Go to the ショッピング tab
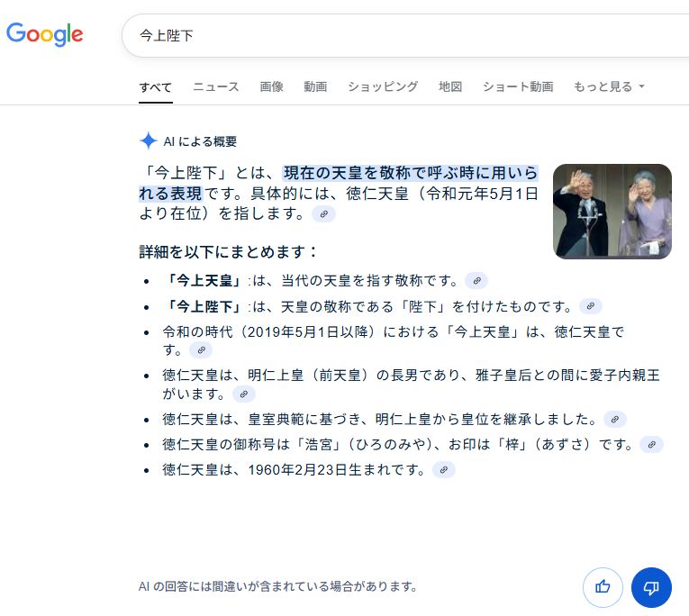Viewport: 689px width, 616px height. (383, 87)
